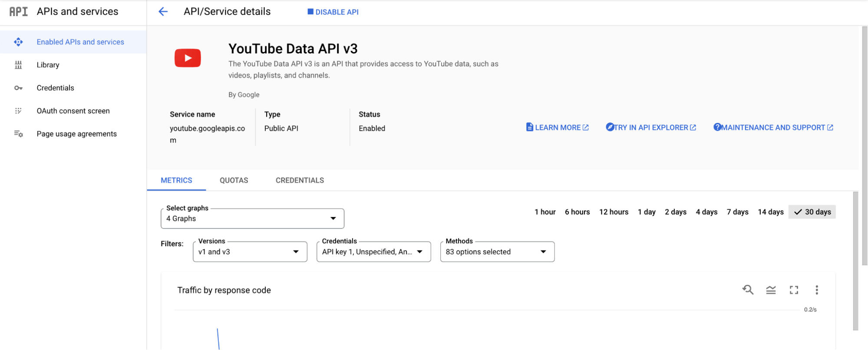Click the Maintenance and Support help icon

[x=717, y=127]
